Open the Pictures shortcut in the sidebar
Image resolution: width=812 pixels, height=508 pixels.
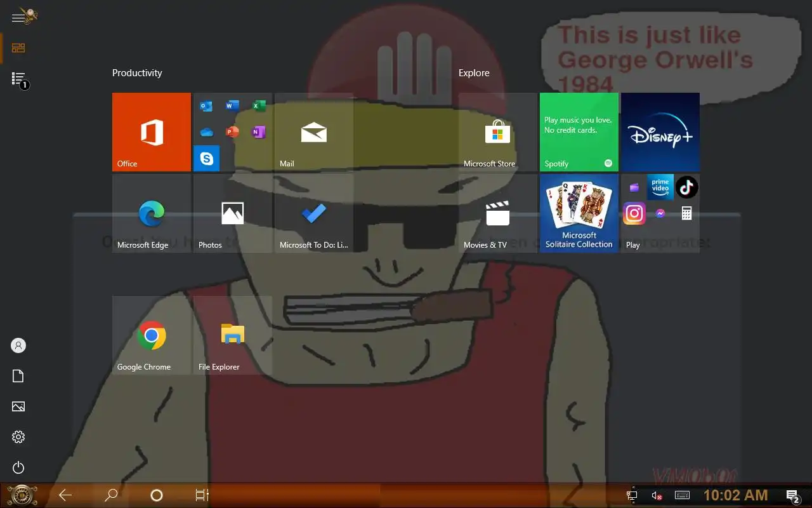pyautogui.click(x=18, y=406)
